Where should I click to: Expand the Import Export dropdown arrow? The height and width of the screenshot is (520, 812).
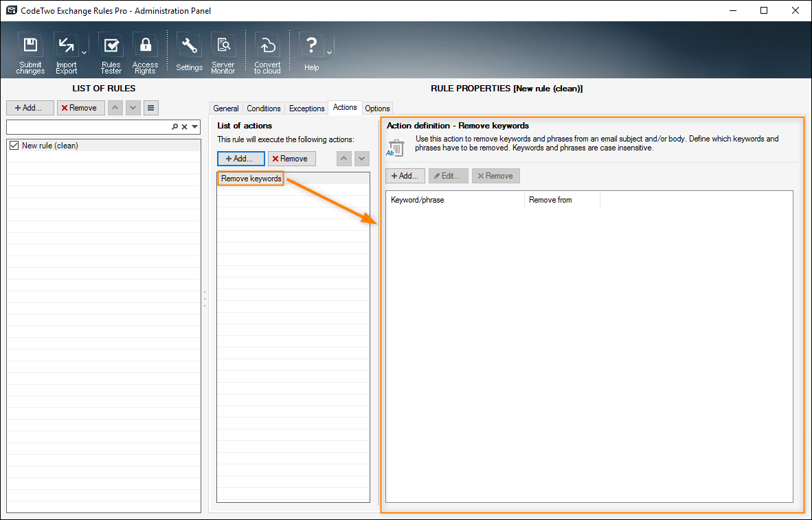[x=84, y=53]
